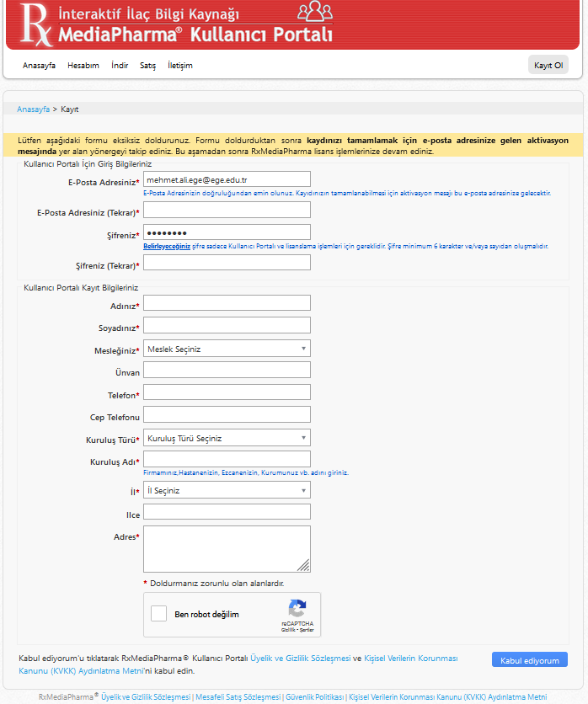Open the Kuruluş Türü dropdown
The height and width of the screenshot is (704, 588).
pyautogui.click(x=227, y=438)
